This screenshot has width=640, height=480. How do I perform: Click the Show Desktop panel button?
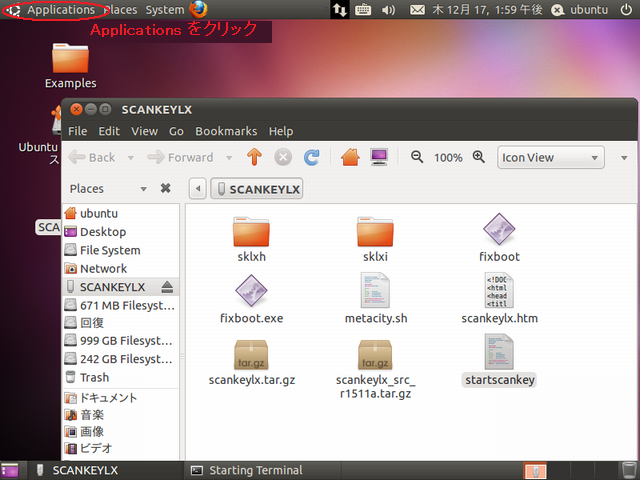(10, 470)
